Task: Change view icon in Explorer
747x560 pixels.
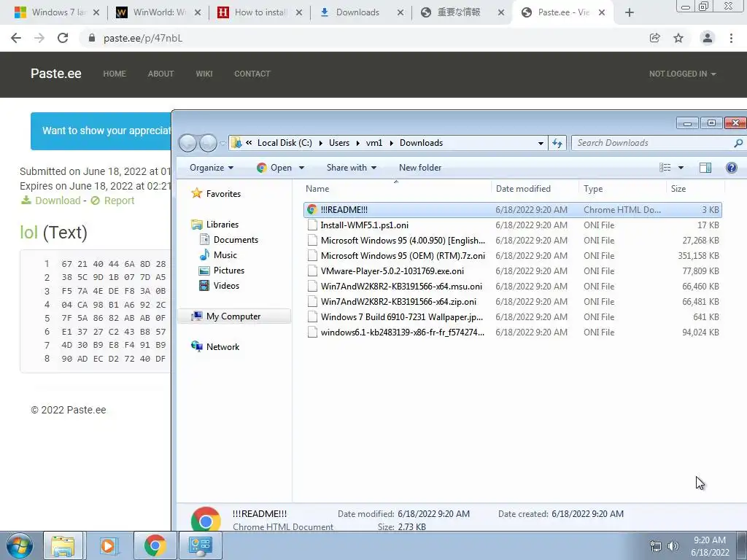Action: [x=665, y=168]
